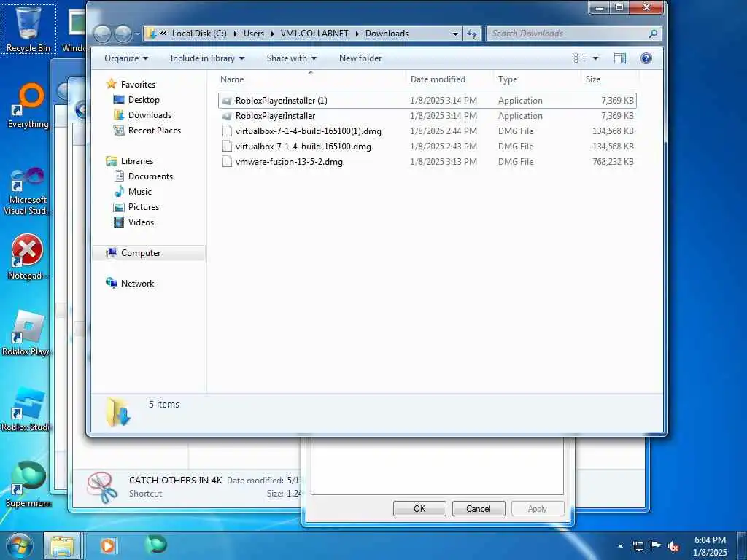Select virtualbox-7-1-4-build-165100.dmg file
The width and height of the screenshot is (747, 560).
click(303, 146)
